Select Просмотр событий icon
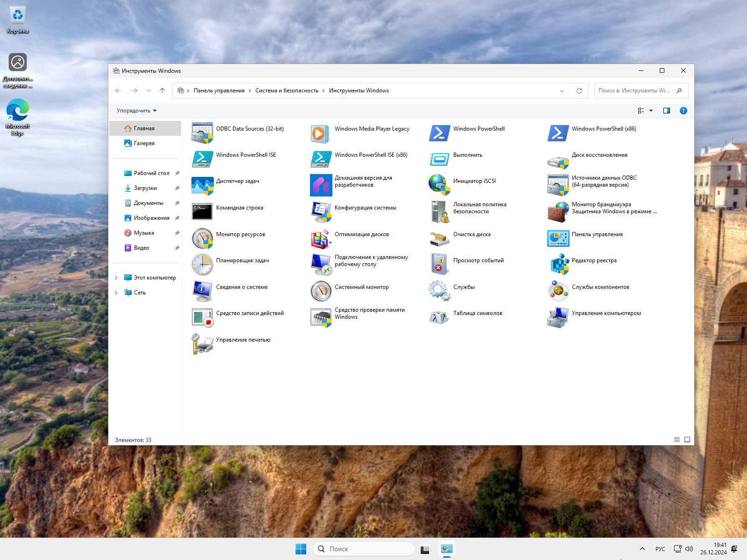 coord(439,265)
